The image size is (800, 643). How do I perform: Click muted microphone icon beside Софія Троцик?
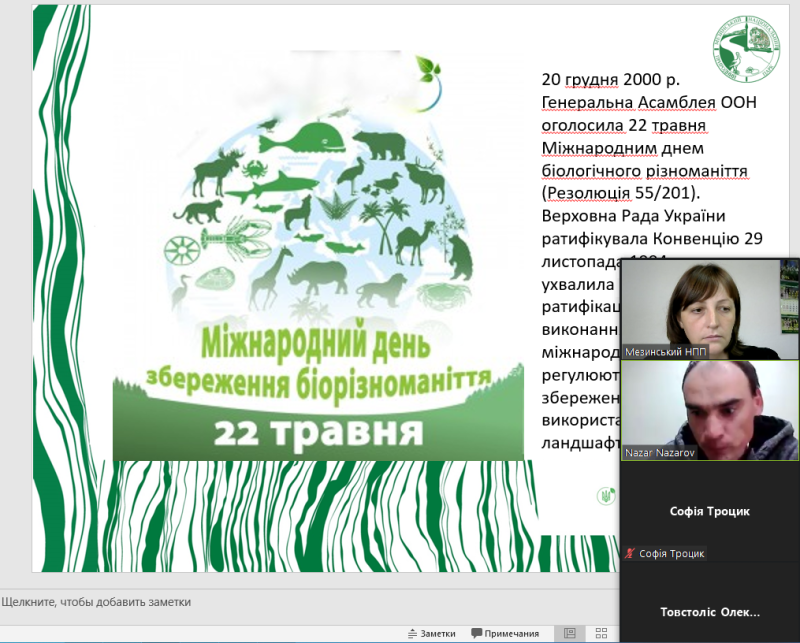point(629,553)
